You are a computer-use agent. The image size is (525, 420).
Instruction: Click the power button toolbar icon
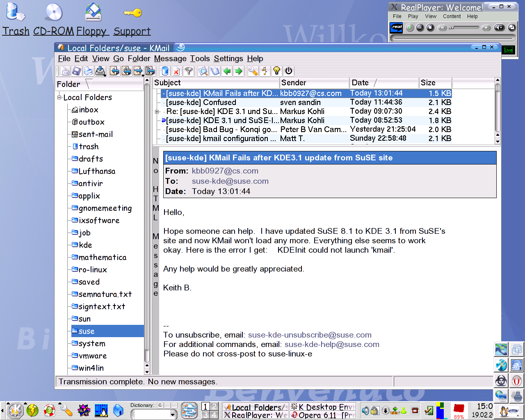289,71
